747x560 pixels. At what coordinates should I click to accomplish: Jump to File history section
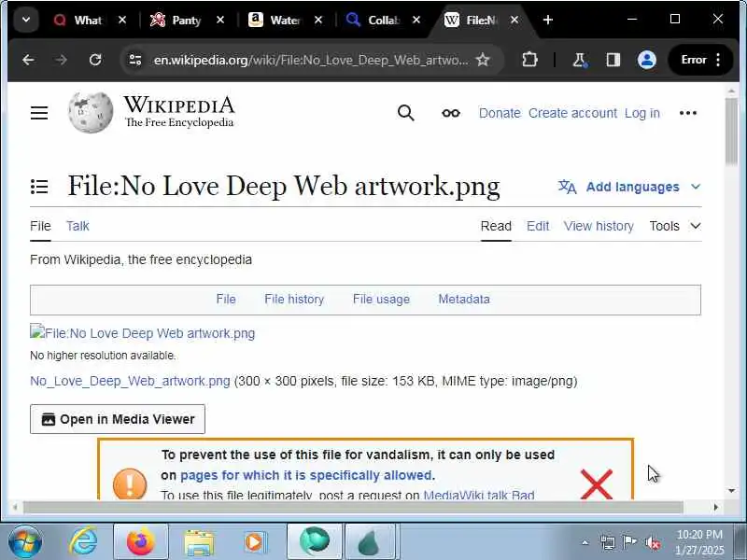pos(294,299)
